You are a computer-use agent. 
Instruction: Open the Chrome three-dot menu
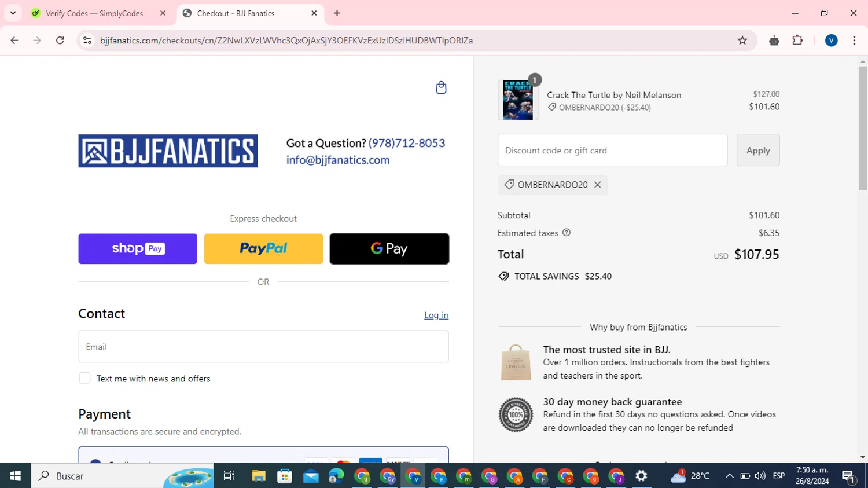click(x=854, y=41)
